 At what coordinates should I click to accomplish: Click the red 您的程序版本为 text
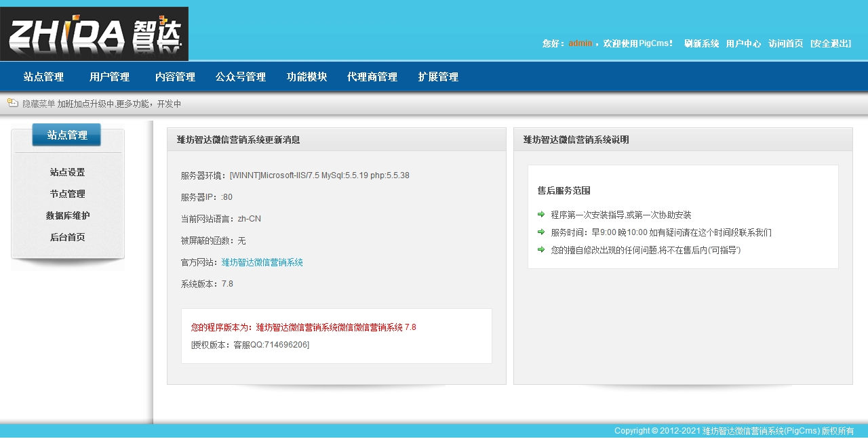click(304, 327)
